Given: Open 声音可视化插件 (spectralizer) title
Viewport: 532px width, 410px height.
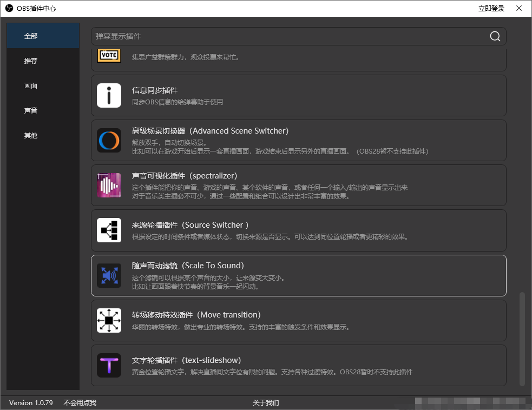Looking at the screenshot, I should [185, 176].
